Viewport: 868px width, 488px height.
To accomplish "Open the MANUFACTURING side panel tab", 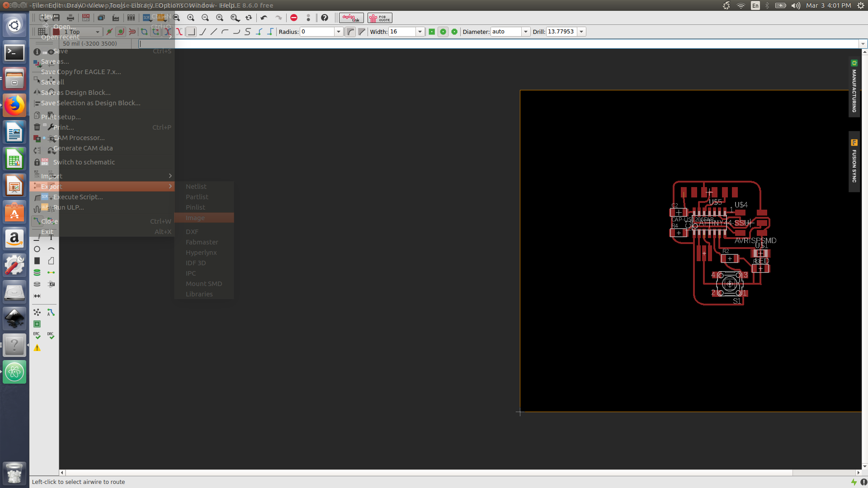I will pyautogui.click(x=854, y=87).
